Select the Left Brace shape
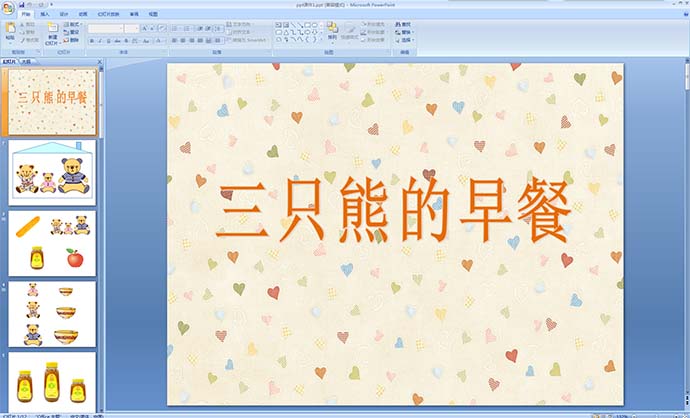The height and width of the screenshot is (418, 690). pyautogui.click(x=308, y=40)
